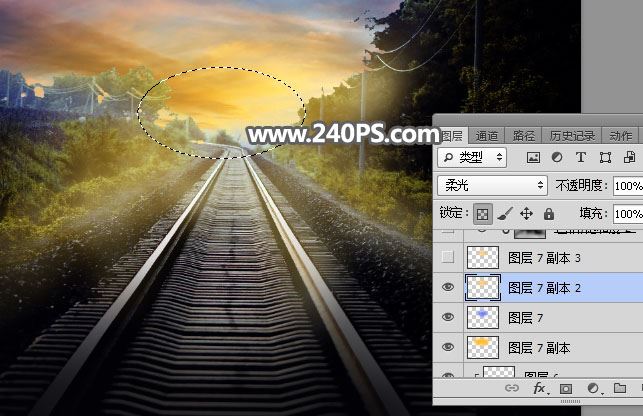Select the 图层 7 副本 layer thumbnail
The image size is (643, 416).
[483, 348]
